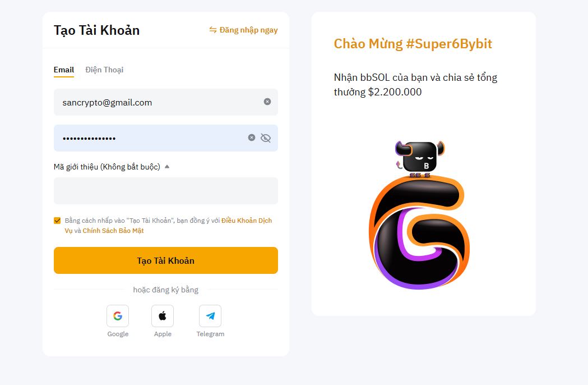Viewport: 588px width, 385px height.
Task: Sign up using the Apple icon
Action: point(163,316)
